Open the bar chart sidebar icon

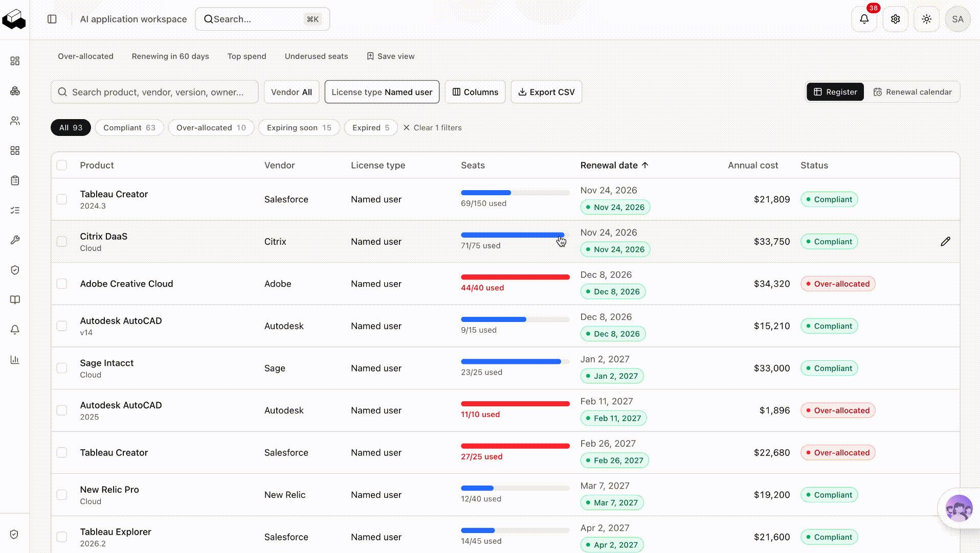tap(15, 359)
